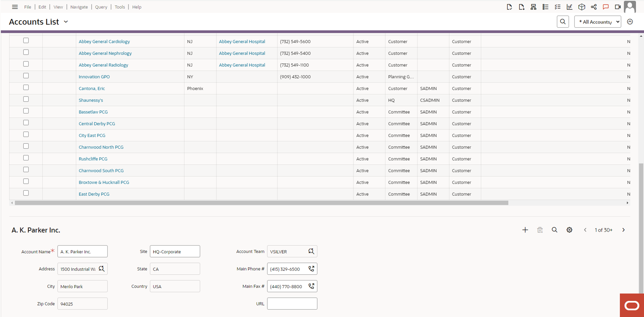Start a video call via the camera icon
Image resolution: width=644 pixels, height=317 pixels.
(x=618, y=7)
